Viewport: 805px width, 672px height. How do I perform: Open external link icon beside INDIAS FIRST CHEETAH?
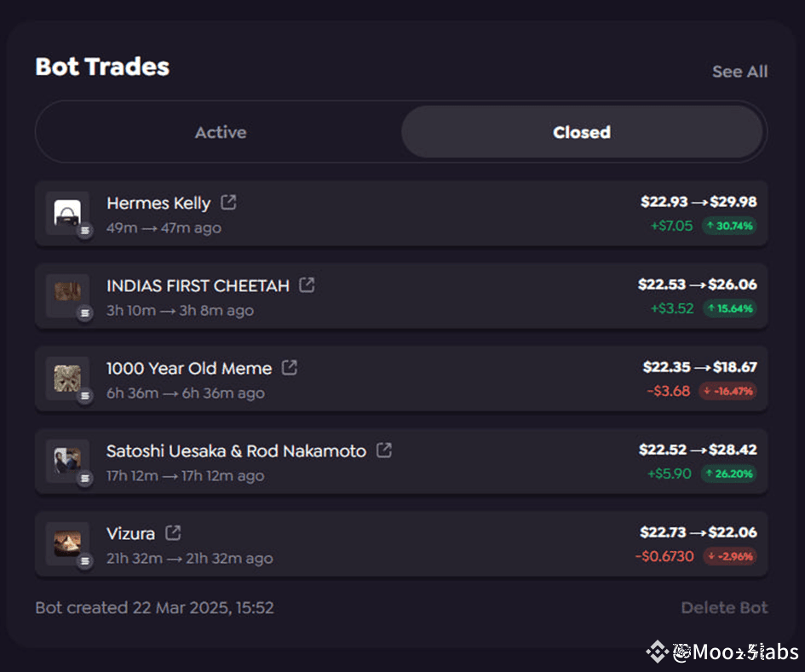[x=307, y=285]
